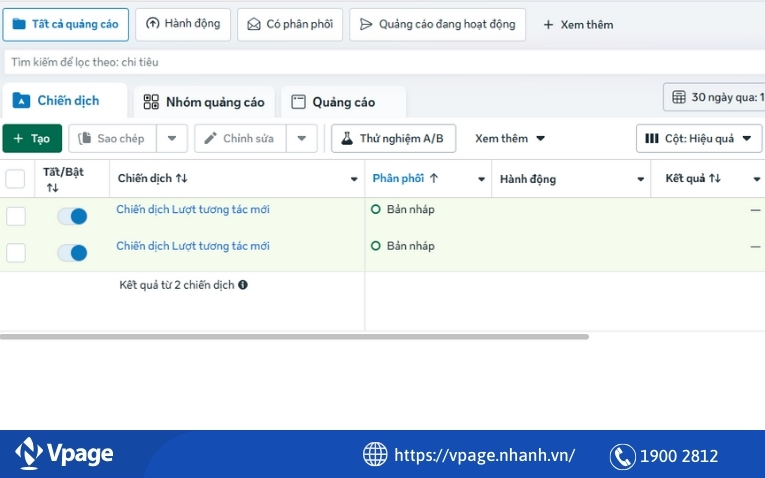The height and width of the screenshot is (478, 765).
Task: Tick the first campaign row checkbox
Action: click(16, 216)
